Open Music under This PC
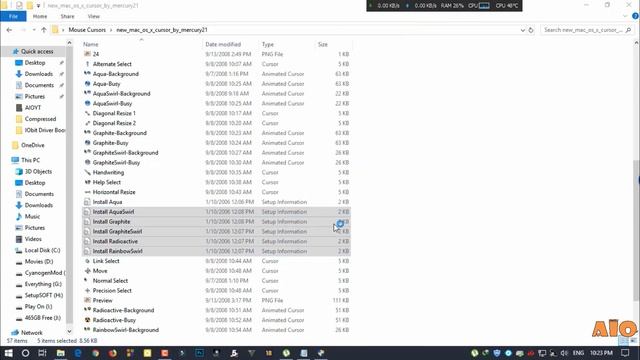This screenshot has width=640, height=360. coord(32,216)
